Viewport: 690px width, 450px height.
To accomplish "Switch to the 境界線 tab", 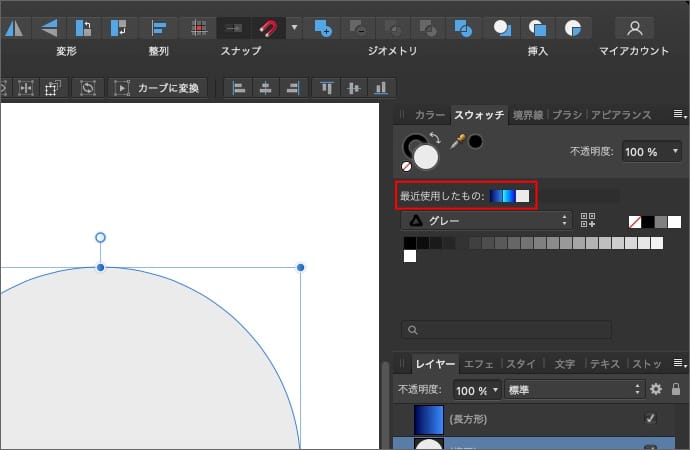I will 528,115.
